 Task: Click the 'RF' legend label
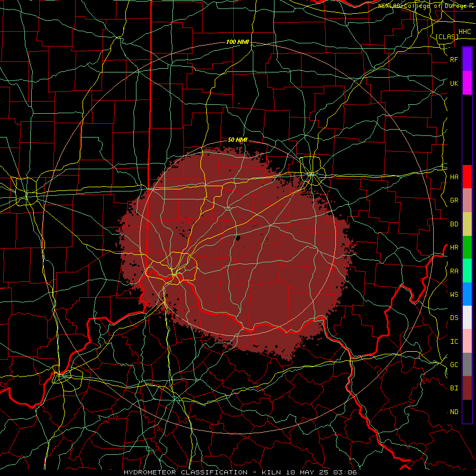[x=454, y=59]
